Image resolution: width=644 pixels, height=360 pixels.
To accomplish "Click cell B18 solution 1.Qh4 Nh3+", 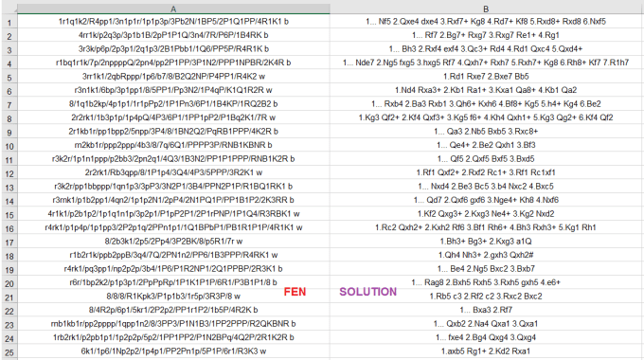I will pos(486,255).
